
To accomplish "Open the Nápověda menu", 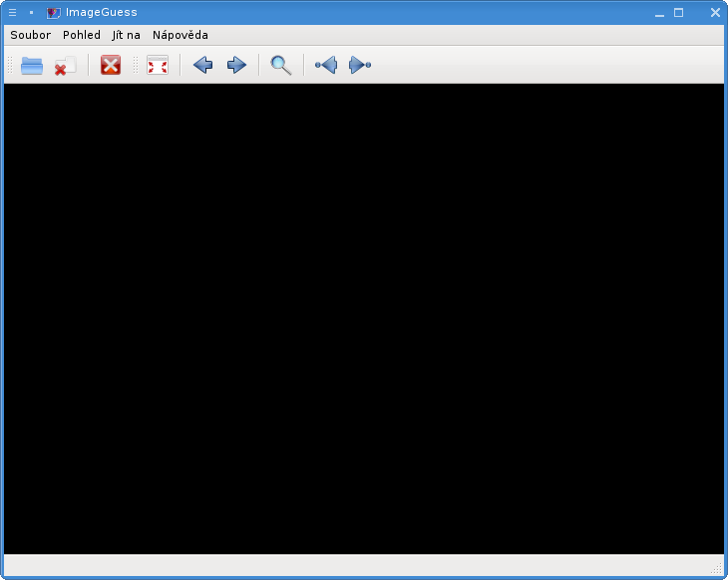I will [x=181, y=35].
